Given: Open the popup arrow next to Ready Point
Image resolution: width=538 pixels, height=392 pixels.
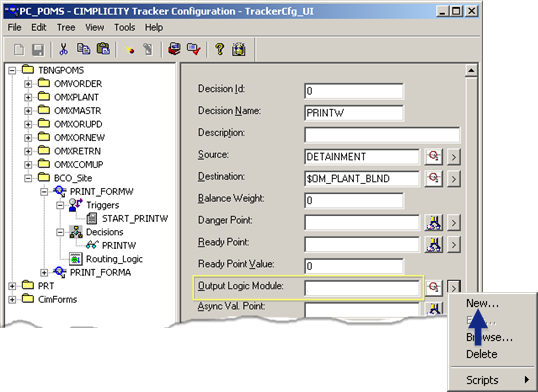Looking at the screenshot, I should pyautogui.click(x=454, y=245).
